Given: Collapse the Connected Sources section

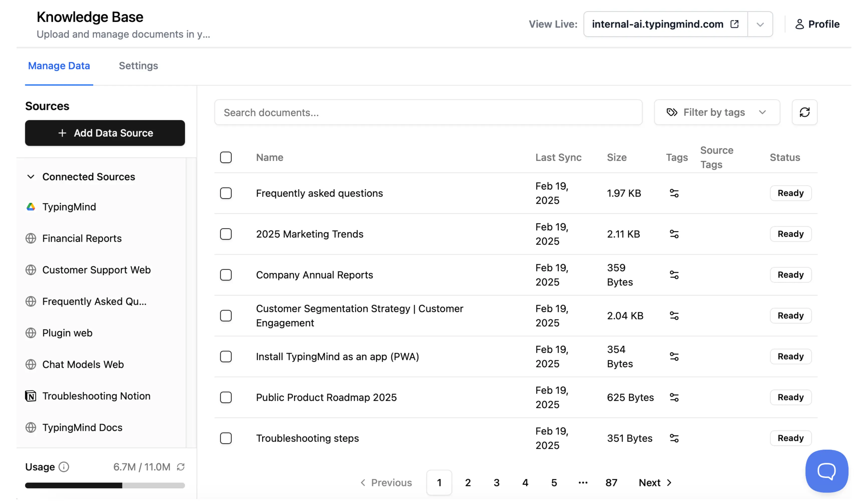Looking at the screenshot, I should click(31, 177).
